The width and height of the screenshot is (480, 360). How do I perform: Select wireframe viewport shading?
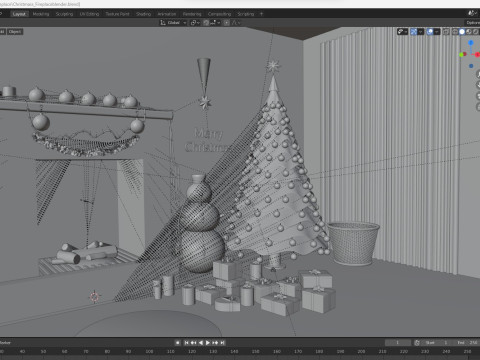[x=455, y=32]
